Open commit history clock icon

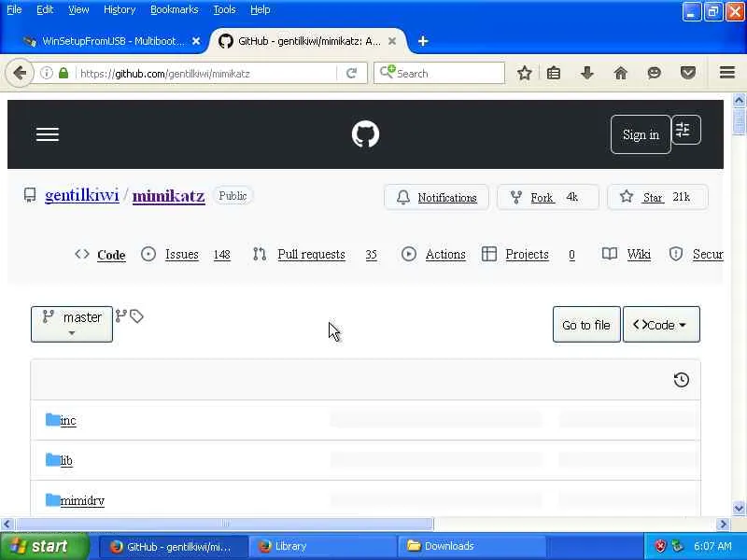point(682,380)
